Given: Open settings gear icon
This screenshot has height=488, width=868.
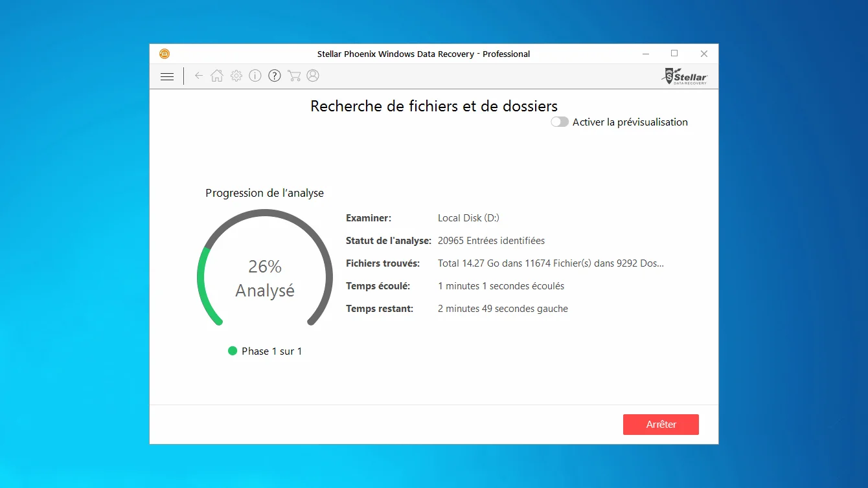Looking at the screenshot, I should [x=236, y=76].
